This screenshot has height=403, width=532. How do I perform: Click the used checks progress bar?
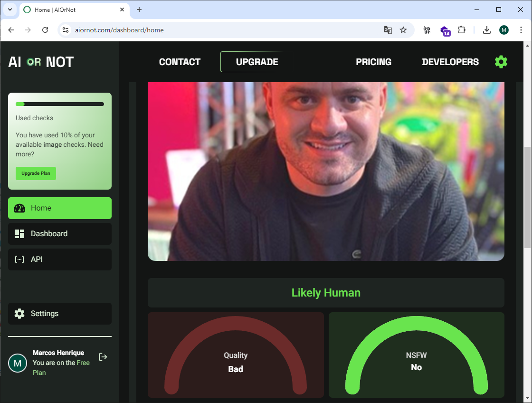60,104
